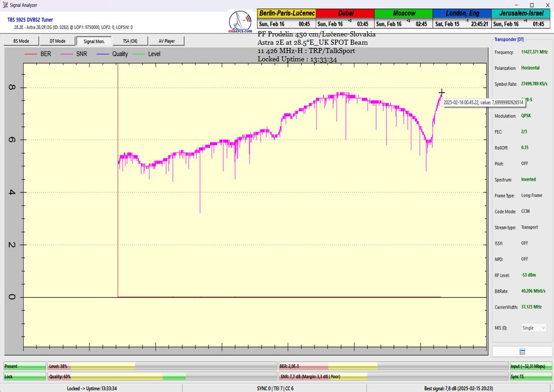The image size is (554, 392).
Task: Click the crosshair cursor marker on the graph
Action: click(x=441, y=93)
